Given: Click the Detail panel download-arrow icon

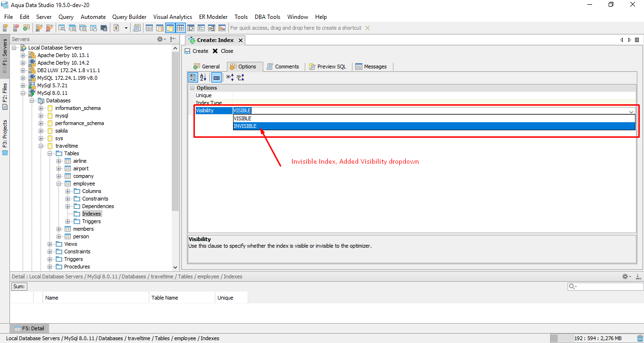Looking at the screenshot, I should click(x=638, y=276).
